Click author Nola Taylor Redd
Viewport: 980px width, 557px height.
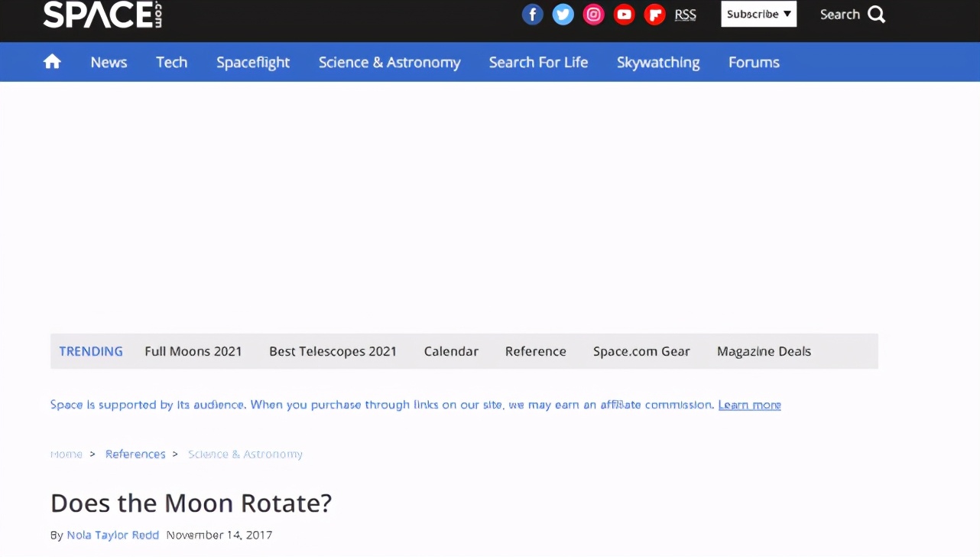coord(112,535)
